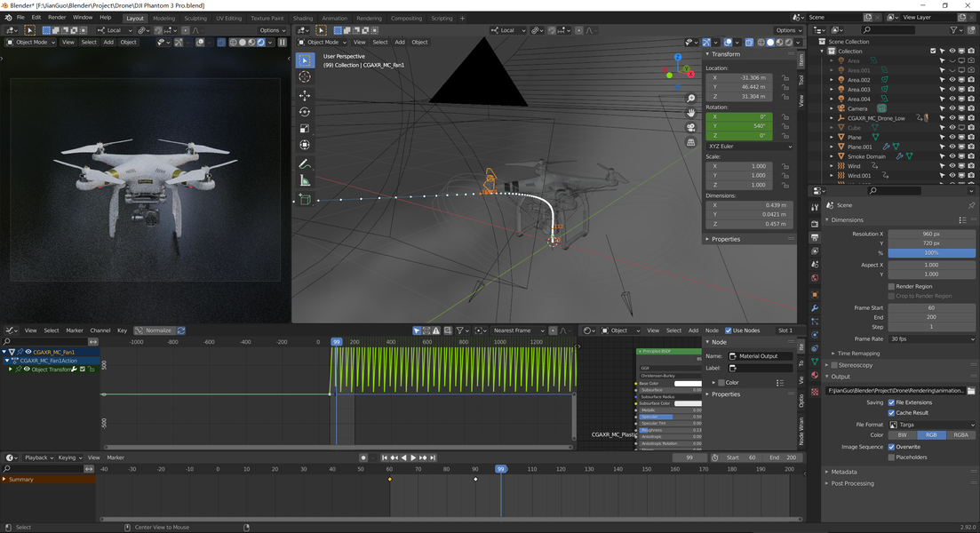Open Object Mode dropdown in right viewport
Image resolution: width=980 pixels, height=533 pixels.
(322, 42)
